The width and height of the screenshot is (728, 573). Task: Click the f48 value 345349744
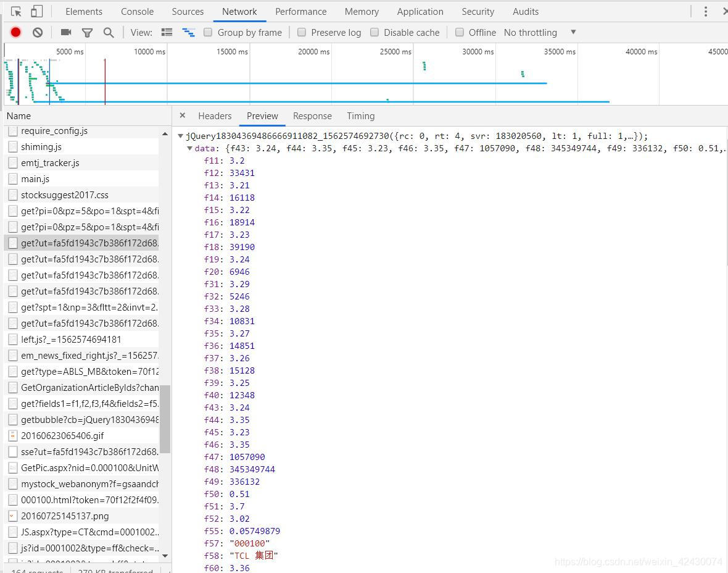tap(252, 469)
